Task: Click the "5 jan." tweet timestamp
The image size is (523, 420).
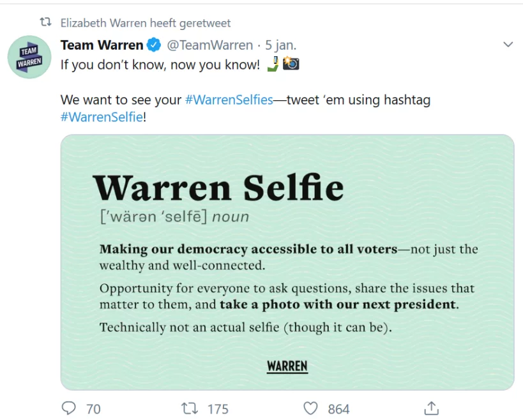Action: (280, 45)
